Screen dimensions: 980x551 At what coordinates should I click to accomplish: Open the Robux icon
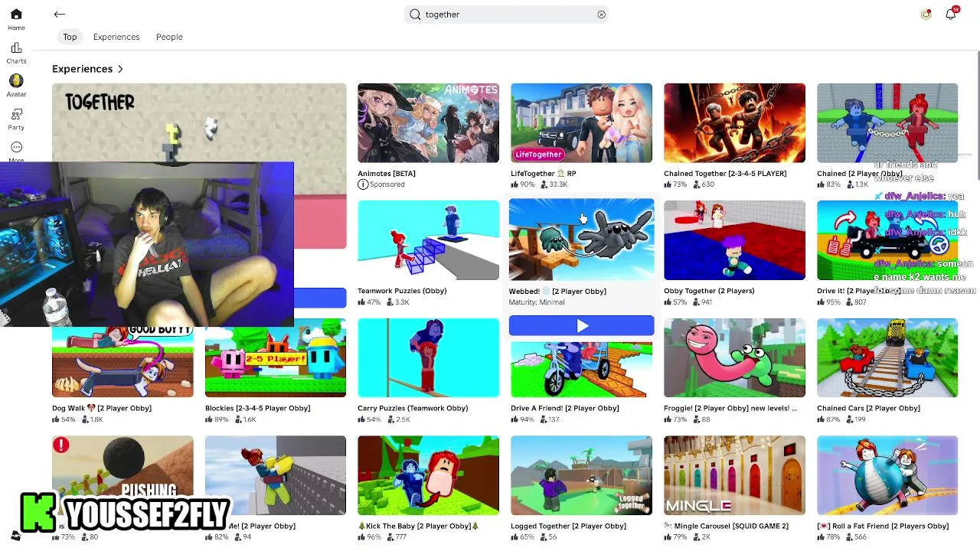click(x=926, y=14)
